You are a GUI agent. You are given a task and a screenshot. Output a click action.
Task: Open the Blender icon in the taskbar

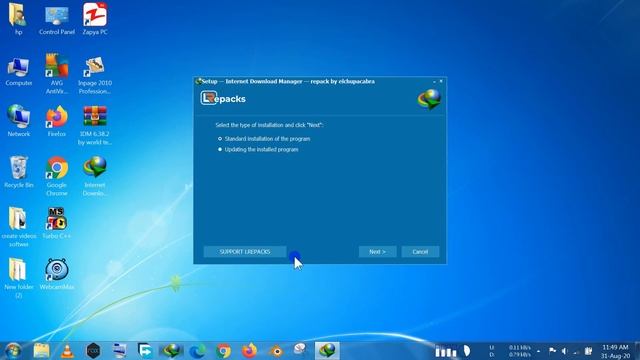(276, 351)
